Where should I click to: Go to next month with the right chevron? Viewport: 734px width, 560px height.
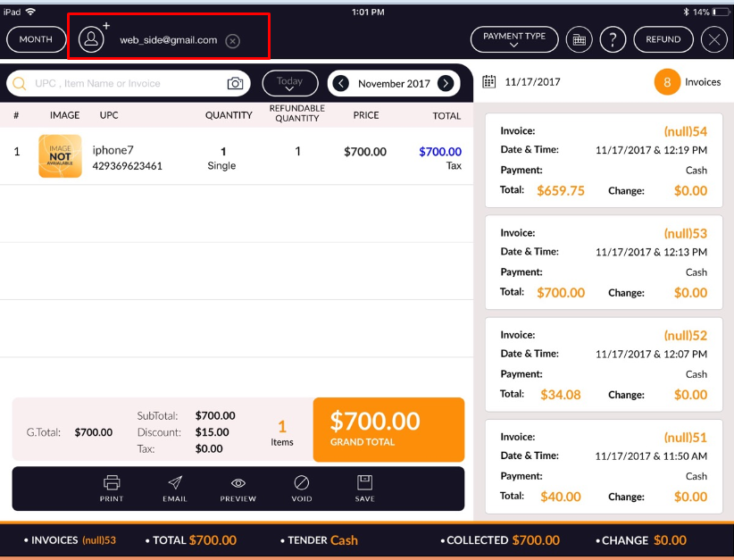coord(446,82)
